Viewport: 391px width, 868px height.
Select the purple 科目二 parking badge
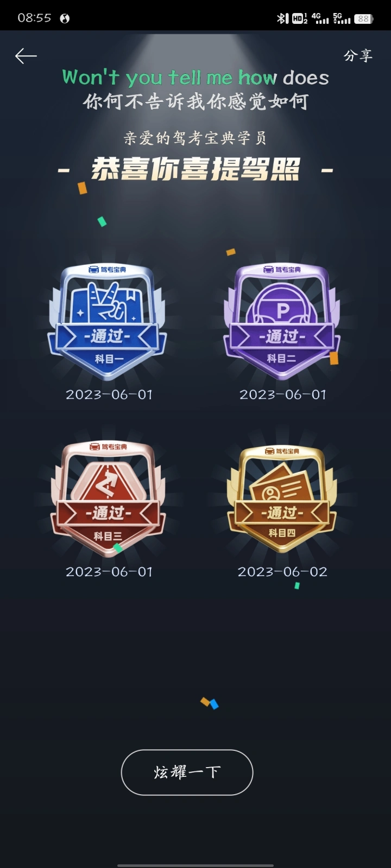click(282, 321)
